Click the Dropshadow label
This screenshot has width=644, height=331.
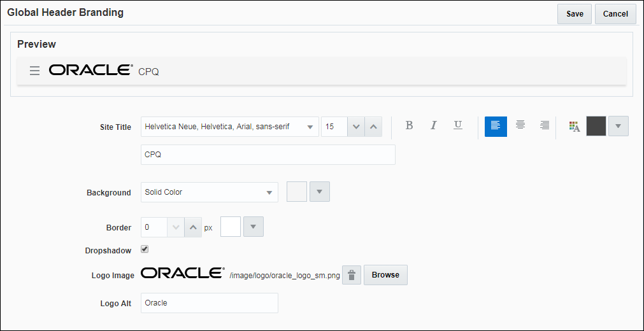pos(108,251)
